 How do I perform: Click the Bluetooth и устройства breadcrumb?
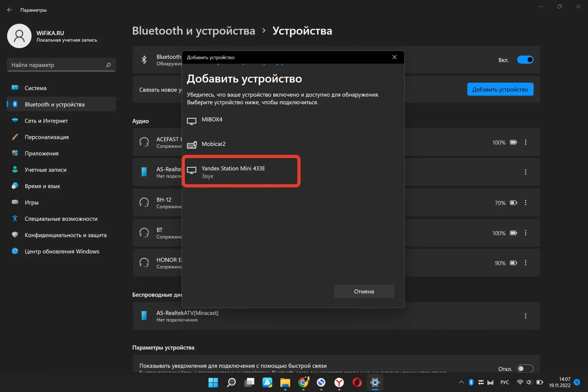point(194,31)
